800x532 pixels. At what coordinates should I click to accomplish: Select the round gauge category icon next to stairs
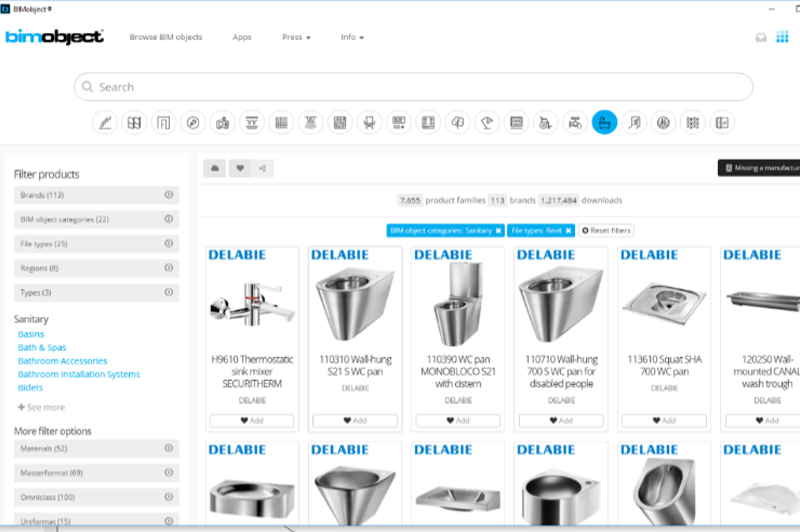pyautogui.click(x=663, y=122)
